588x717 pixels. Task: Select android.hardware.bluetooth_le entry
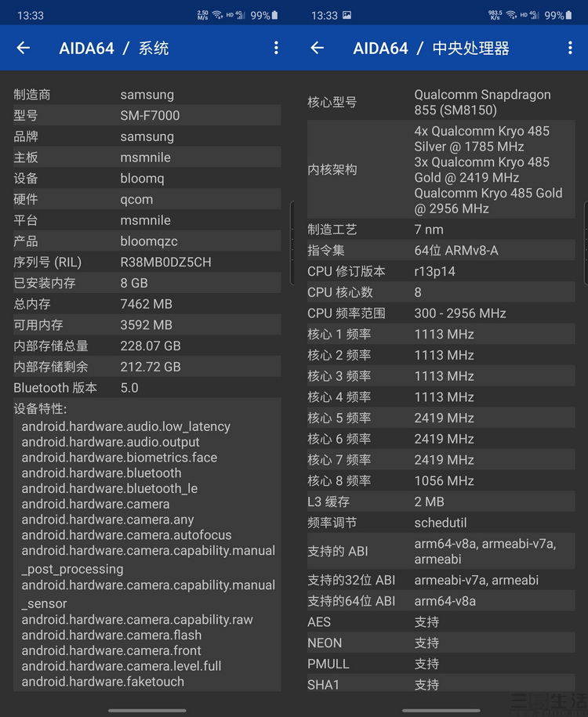click(109, 488)
